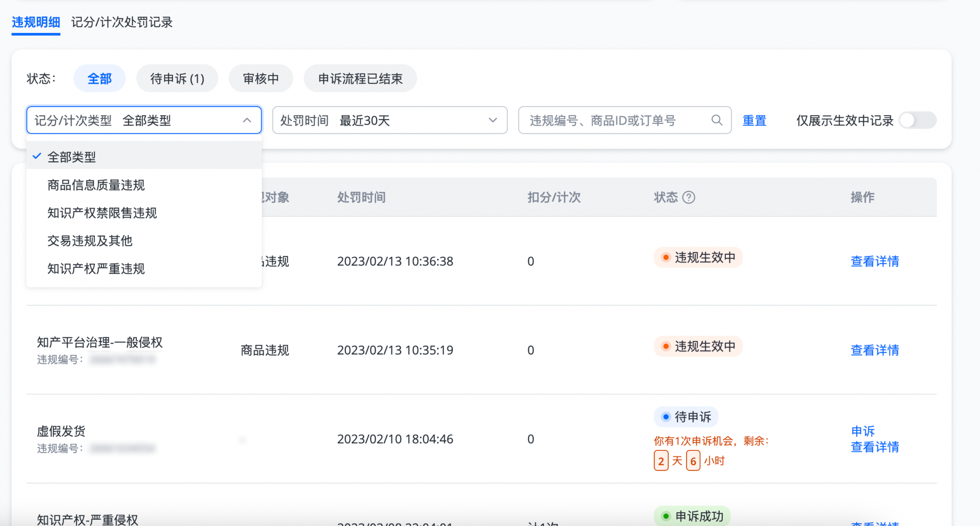Click the 申诉成功 status badge
Viewport: 980px width, 526px height.
[x=692, y=516]
